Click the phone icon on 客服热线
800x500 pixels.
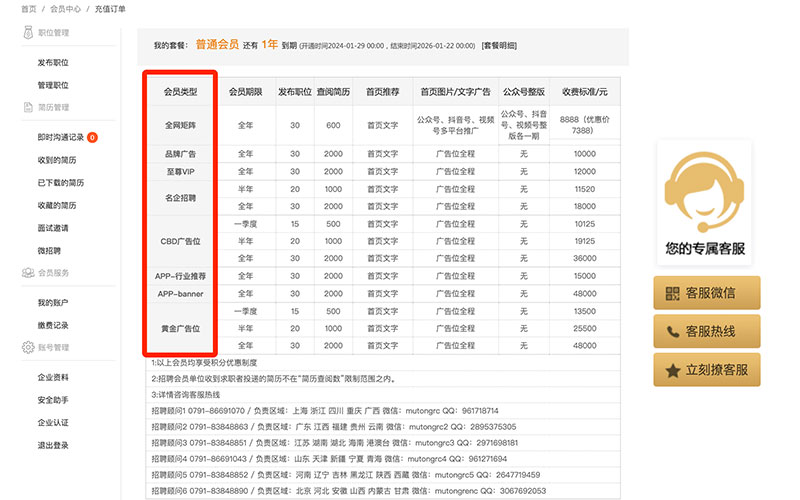click(672, 331)
